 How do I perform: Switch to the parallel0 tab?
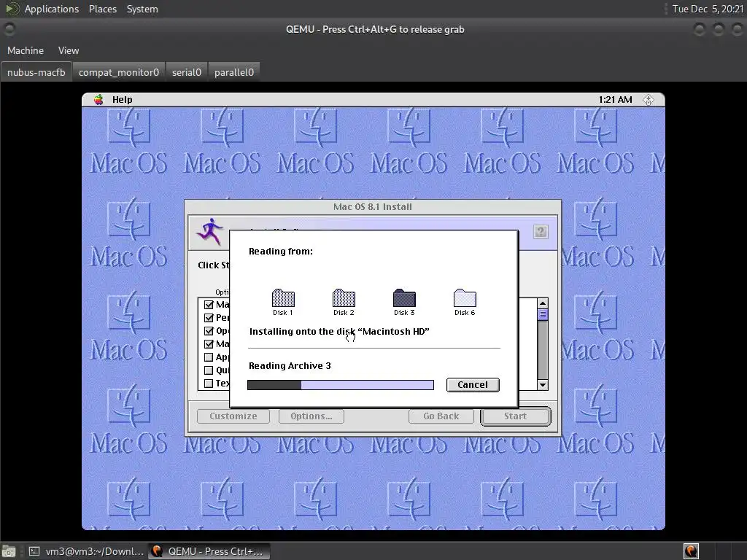[234, 72]
